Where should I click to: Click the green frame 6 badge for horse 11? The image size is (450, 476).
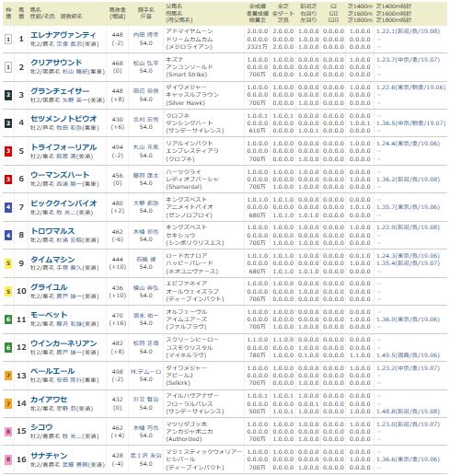[8, 319]
